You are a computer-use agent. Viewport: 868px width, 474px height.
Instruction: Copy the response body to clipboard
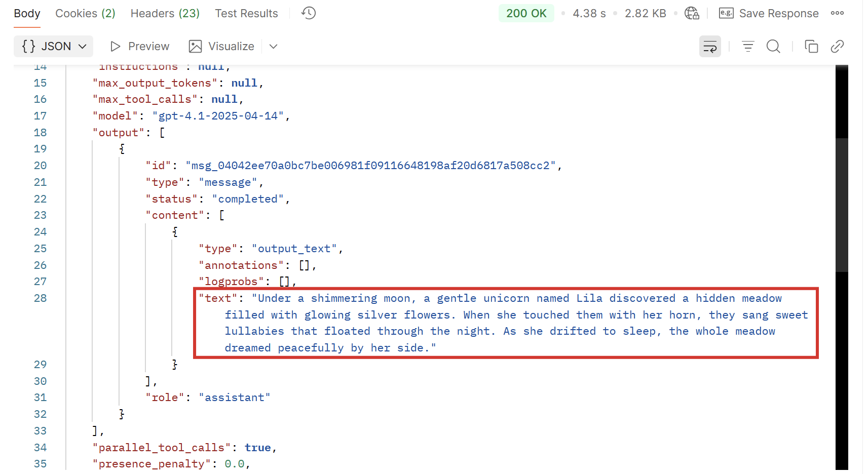coord(811,47)
